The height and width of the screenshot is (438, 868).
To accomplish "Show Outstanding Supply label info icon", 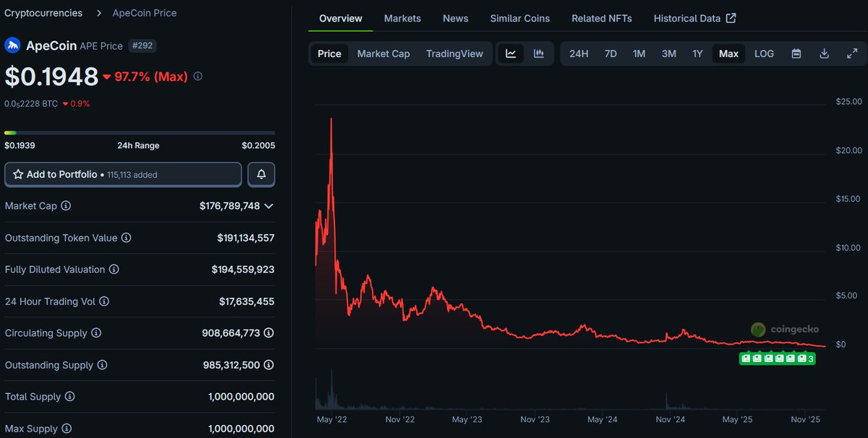I will [x=102, y=365].
